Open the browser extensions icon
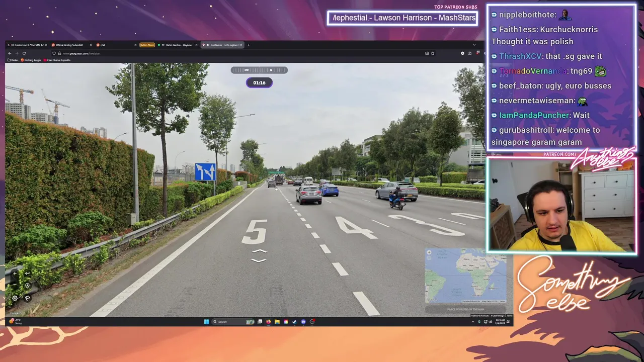This screenshot has width=644, height=362. 470,53
